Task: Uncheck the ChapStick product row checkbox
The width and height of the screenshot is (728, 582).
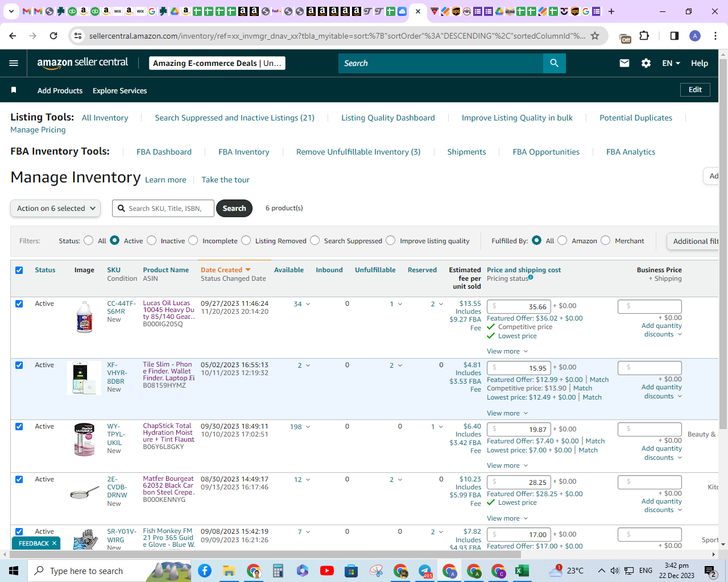Action: click(19, 426)
